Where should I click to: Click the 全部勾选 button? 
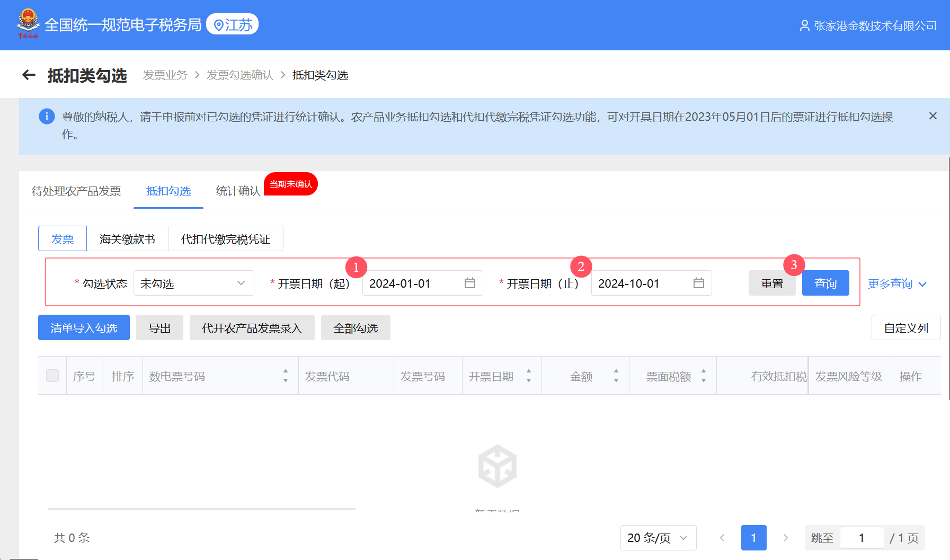coord(356,327)
